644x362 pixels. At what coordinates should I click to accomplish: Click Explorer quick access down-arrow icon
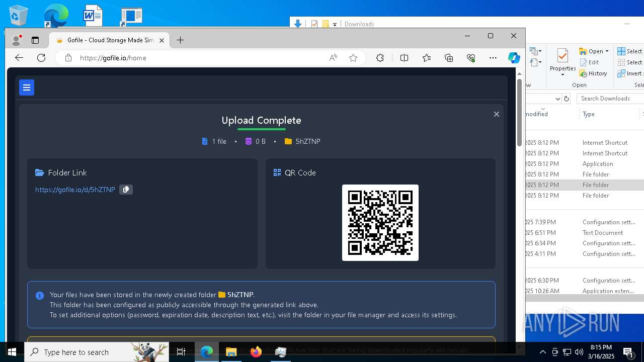tap(298, 24)
